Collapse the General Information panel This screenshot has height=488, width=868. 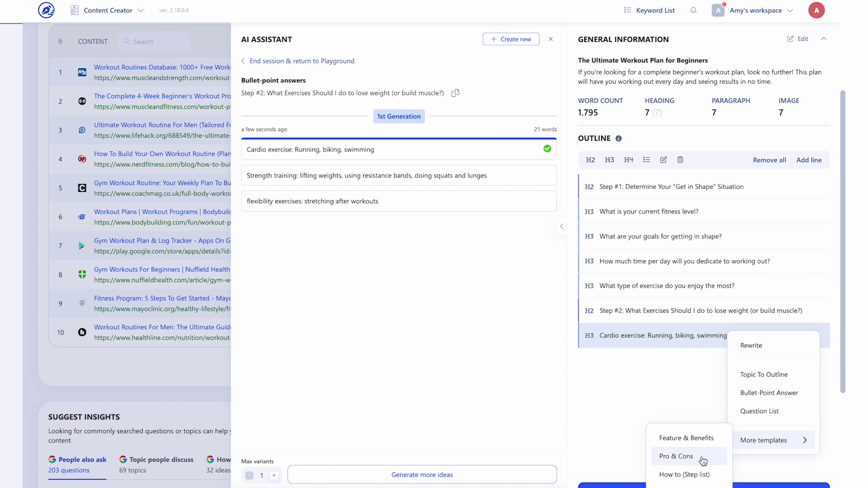coord(824,39)
